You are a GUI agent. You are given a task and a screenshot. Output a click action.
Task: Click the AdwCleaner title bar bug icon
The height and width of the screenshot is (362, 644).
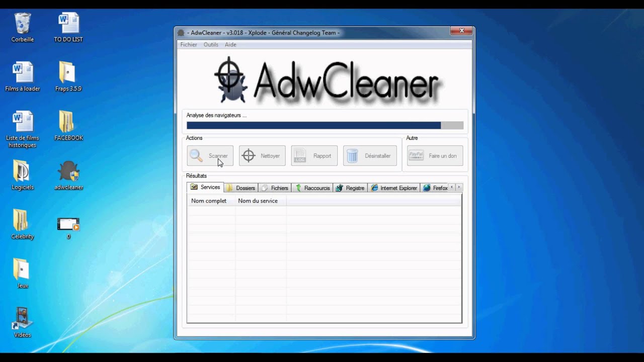pos(181,33)
